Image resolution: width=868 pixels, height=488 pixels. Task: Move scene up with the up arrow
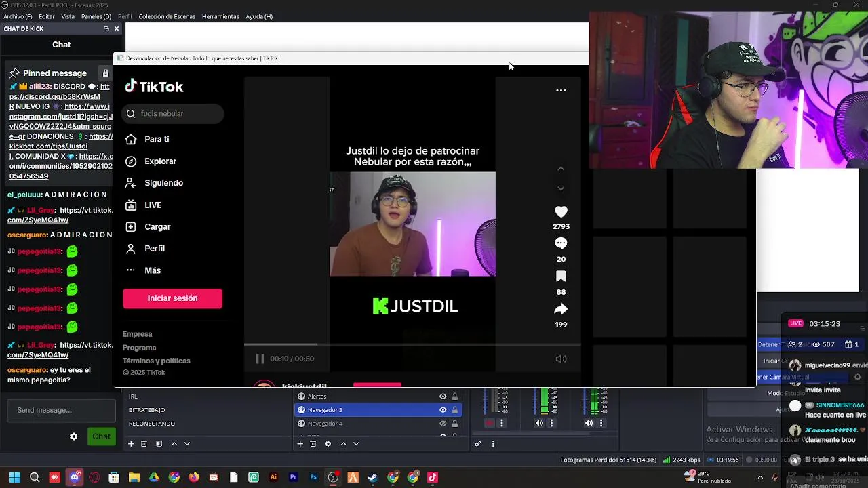(174, 444)
